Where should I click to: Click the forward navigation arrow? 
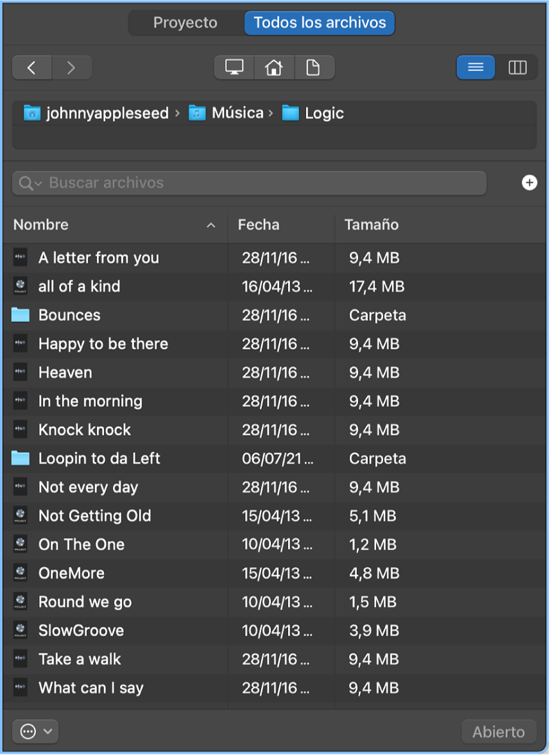(x=71, y=67)
